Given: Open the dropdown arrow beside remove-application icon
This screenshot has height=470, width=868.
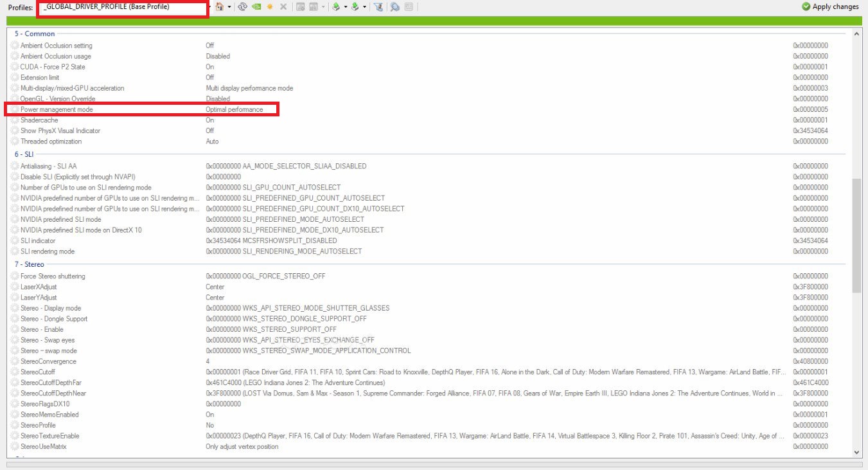Looking at the screenshot, I should click(323, 7).
